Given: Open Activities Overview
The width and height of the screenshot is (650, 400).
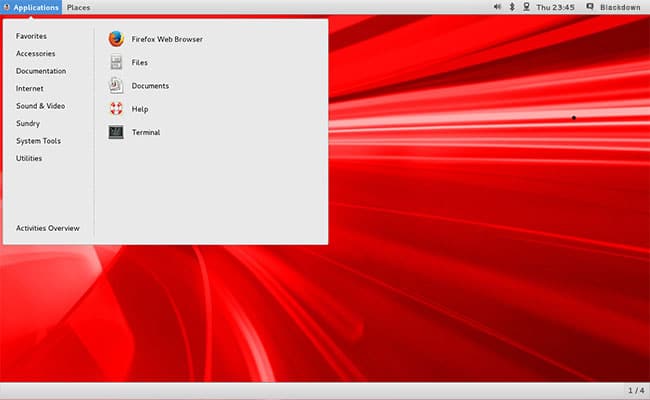Looking at the screenshot, I should click(x=48, y=228).
